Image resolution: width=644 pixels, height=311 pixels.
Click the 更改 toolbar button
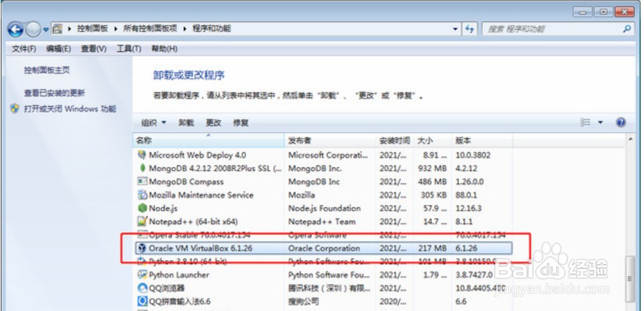pos(213,123)
